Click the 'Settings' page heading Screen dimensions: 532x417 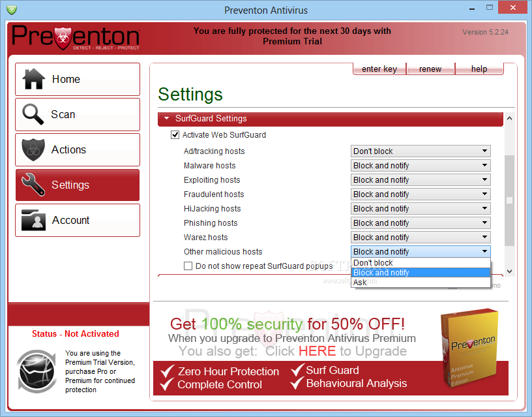[190, 95]
